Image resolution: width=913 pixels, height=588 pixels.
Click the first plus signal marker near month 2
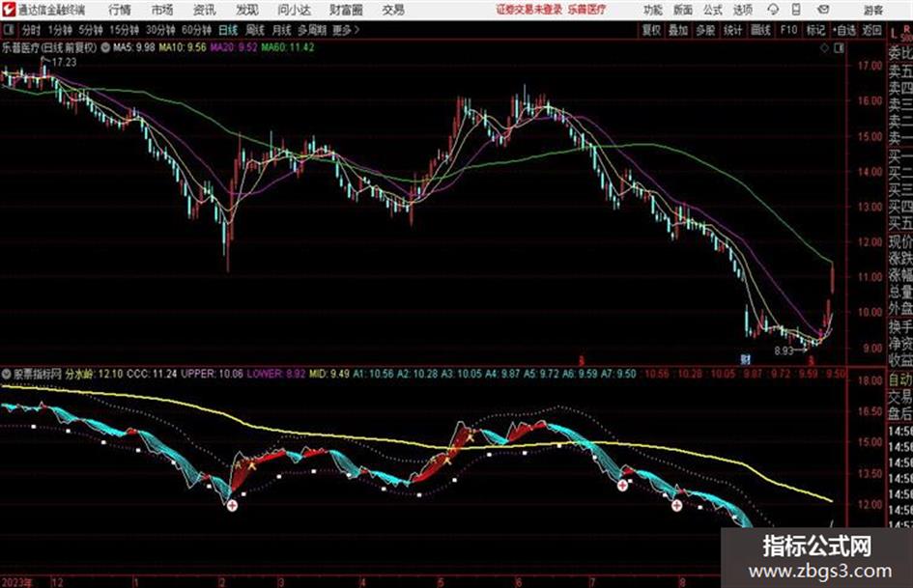(x=232, y=505)
